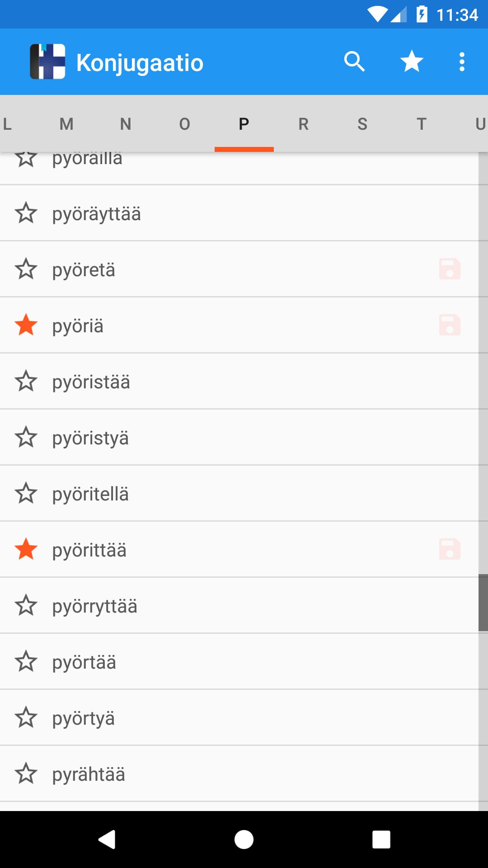Favorite pyöristää with its star
The height and width of the screenshot is (868, 488).
click(x=26, y=382)
